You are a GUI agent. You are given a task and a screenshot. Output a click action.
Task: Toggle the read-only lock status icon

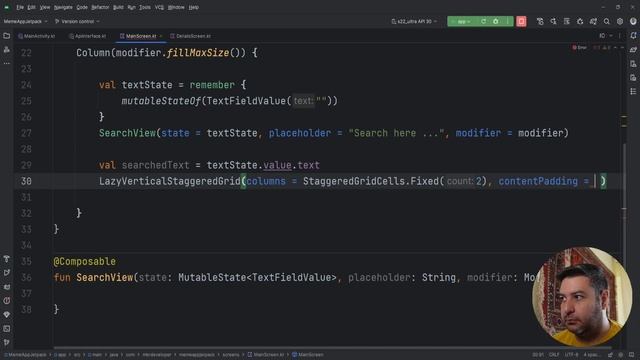pyautogui.click(x=610, y=355)
